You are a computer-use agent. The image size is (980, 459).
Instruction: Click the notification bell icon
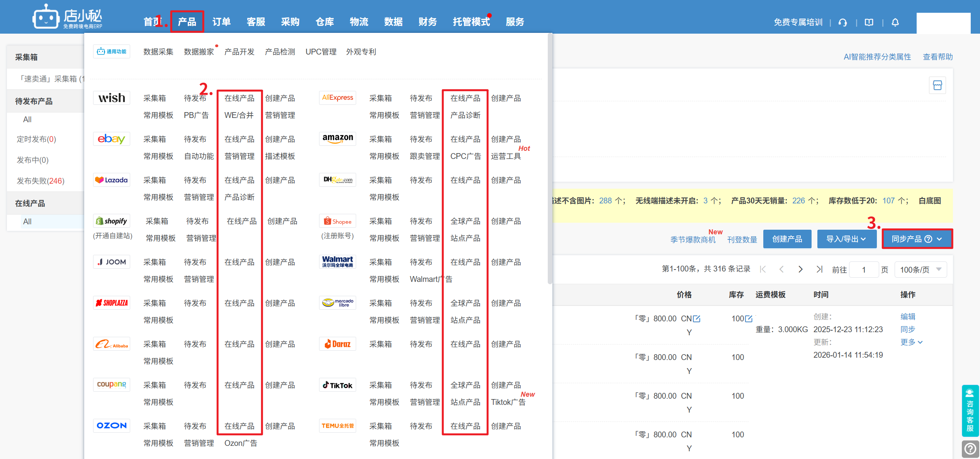(895, 22)
